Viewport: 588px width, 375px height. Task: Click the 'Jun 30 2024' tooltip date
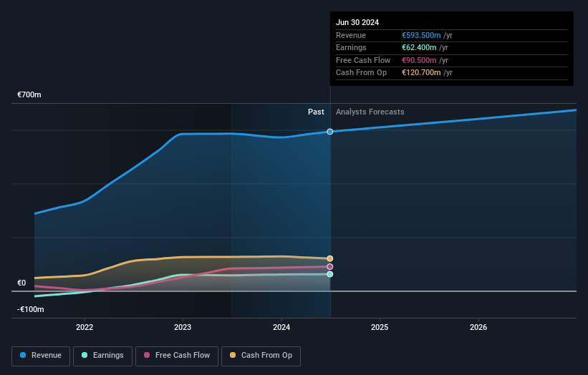(357, 22)
